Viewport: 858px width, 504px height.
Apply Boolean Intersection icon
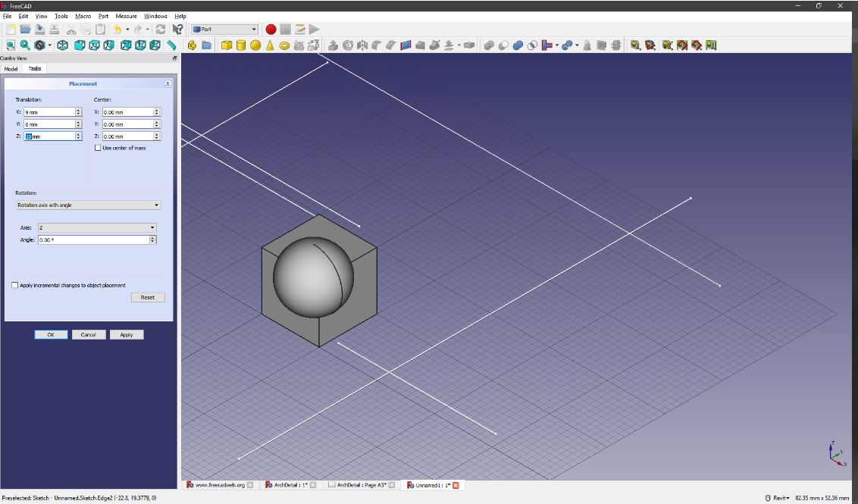[532, 45]
